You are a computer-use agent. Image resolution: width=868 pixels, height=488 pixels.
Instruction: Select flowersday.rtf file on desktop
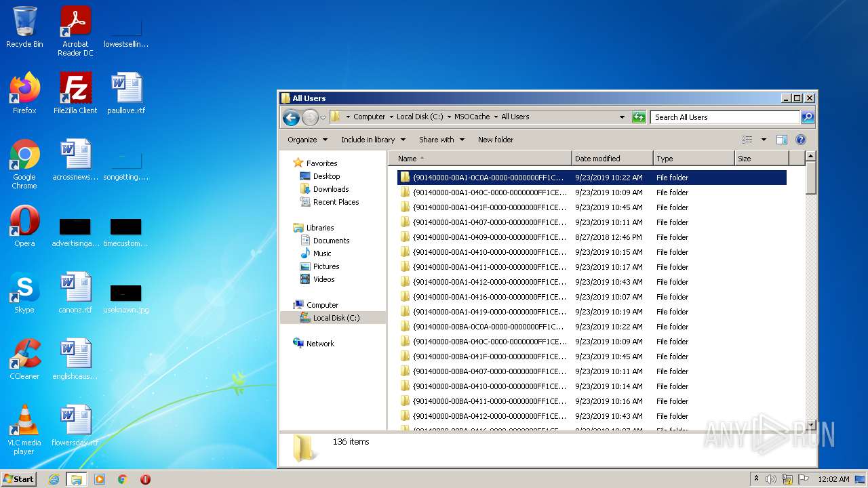point(75,426)
